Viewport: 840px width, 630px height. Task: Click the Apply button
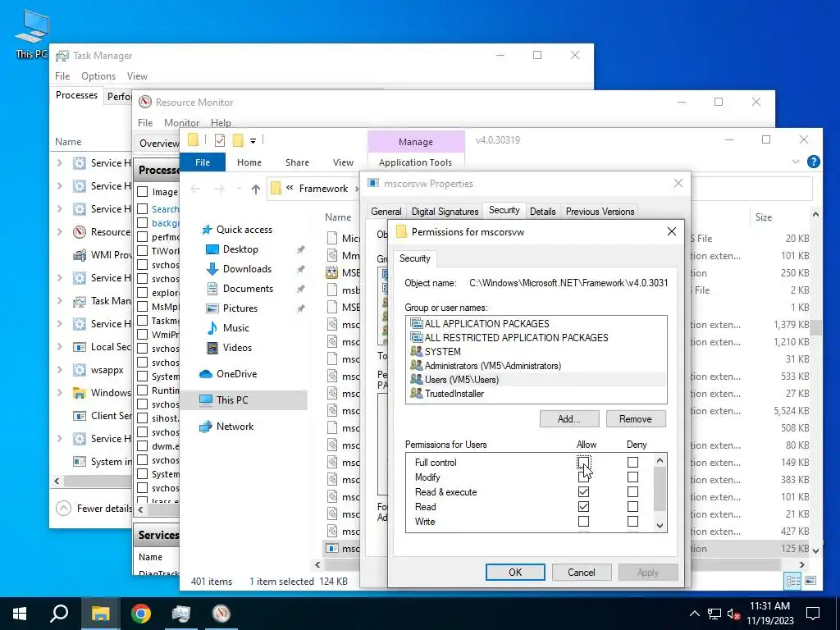(648, 572)
